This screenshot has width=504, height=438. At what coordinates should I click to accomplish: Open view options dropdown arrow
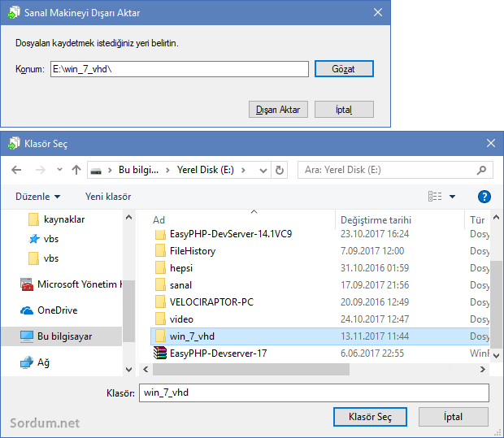click(452, 197)
